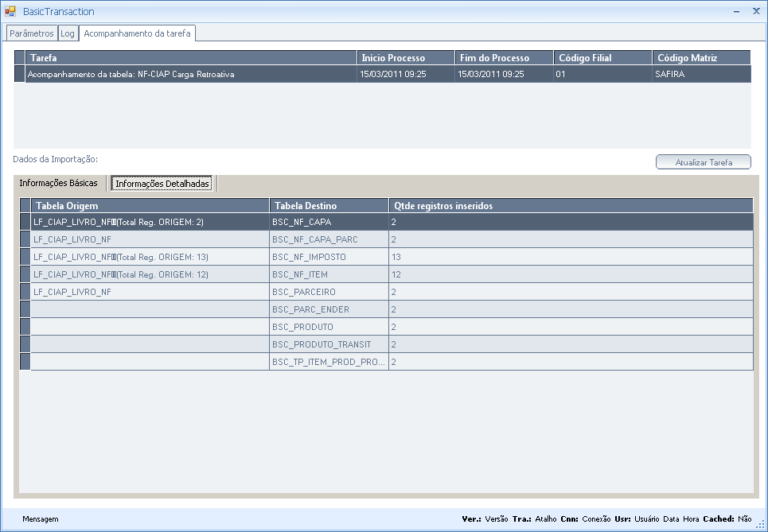The width and height of the screenshot is (768, 532).
Task: Click the Tabela Destino column header
Action: coord(329,206)
